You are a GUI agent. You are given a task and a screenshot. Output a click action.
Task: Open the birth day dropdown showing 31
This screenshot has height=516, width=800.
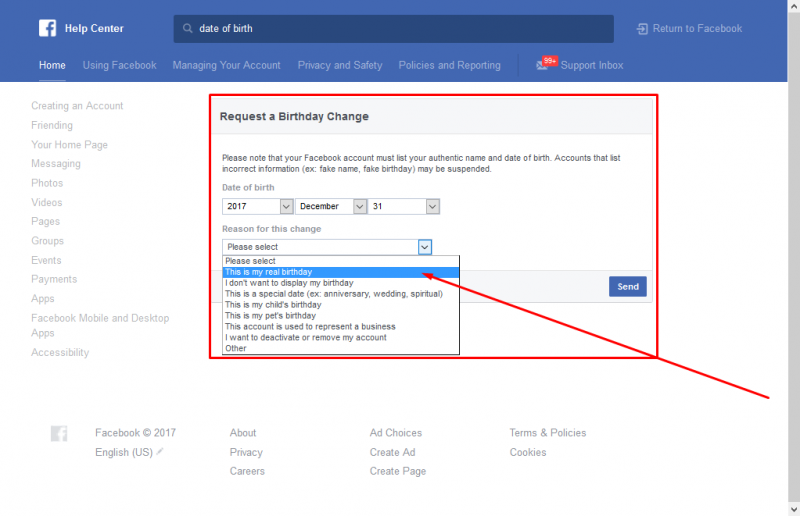[x=405, y=206]
